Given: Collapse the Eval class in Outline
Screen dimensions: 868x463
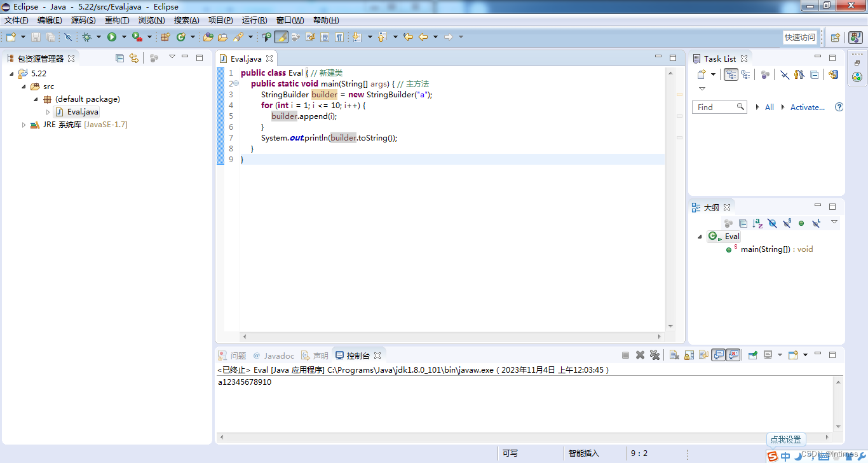Looking at the screenshot, I should coord(700,237).
